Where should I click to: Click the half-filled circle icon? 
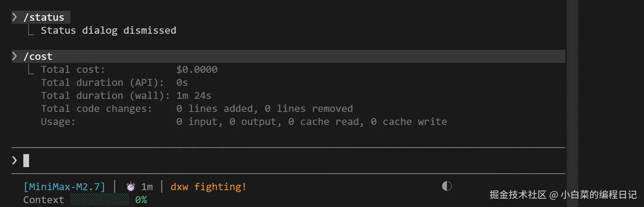(x=447, y=186)
